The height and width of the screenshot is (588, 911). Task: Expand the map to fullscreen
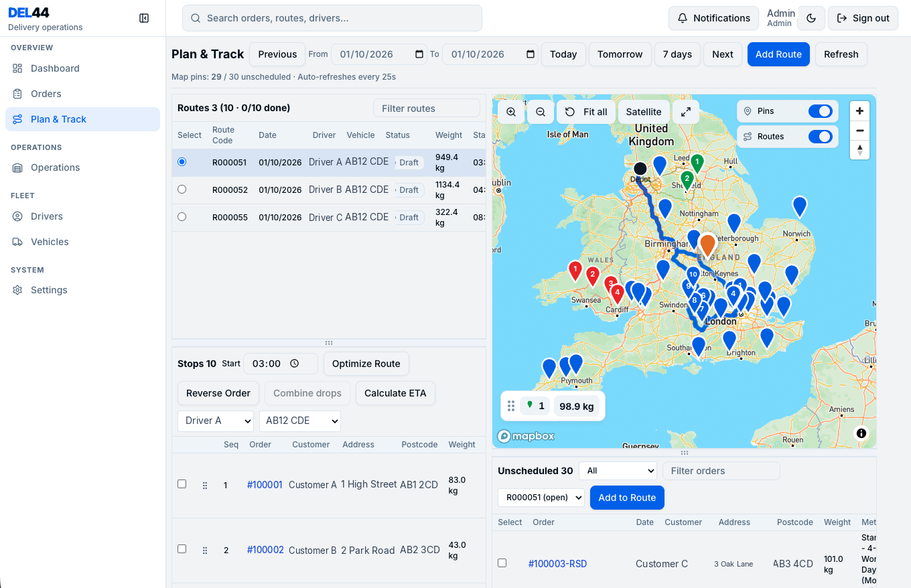[x=686, y=112]
